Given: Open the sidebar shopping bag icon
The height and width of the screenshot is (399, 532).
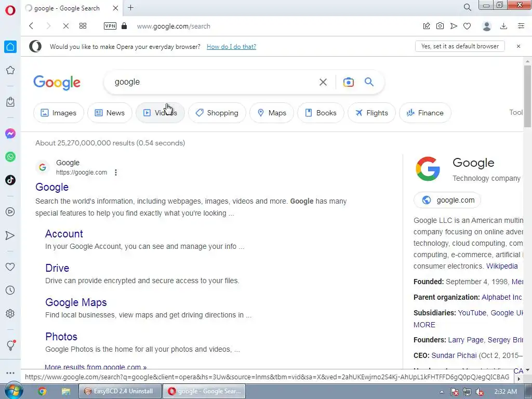Looking at the screenshot, I should (10, 102).
